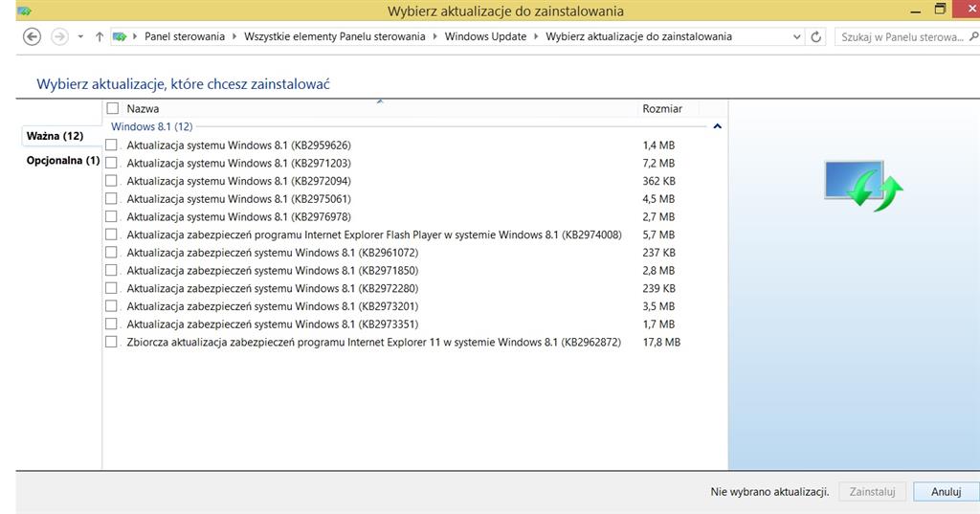Click the '7,2 MB' size value

[658, 164]
